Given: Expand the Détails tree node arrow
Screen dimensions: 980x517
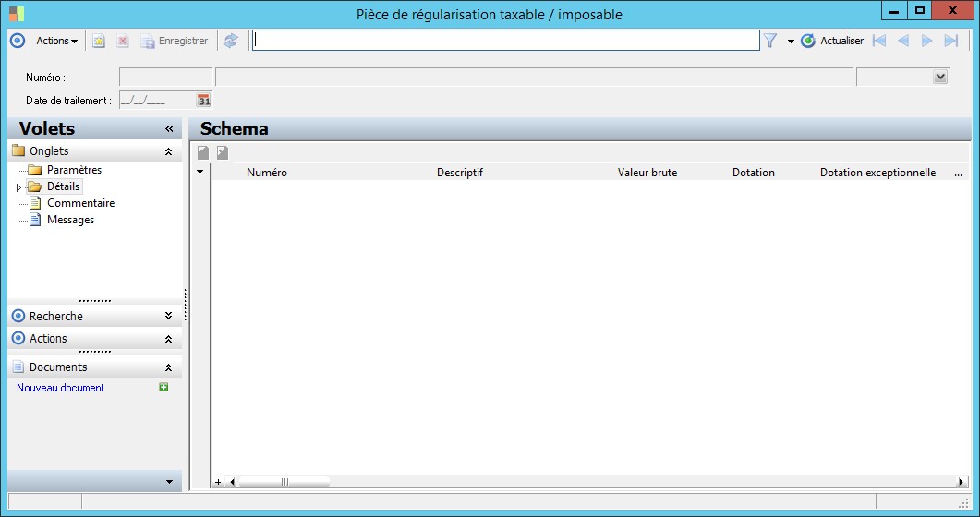Looking at the screenshot, I should click(x=18, y=187).
